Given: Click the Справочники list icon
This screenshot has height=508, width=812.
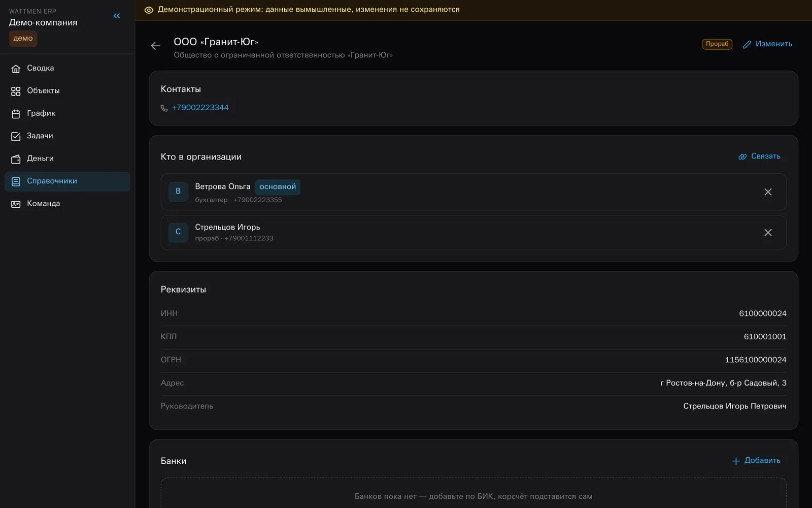Looking at the screenshot, I should tap(16, 181).
